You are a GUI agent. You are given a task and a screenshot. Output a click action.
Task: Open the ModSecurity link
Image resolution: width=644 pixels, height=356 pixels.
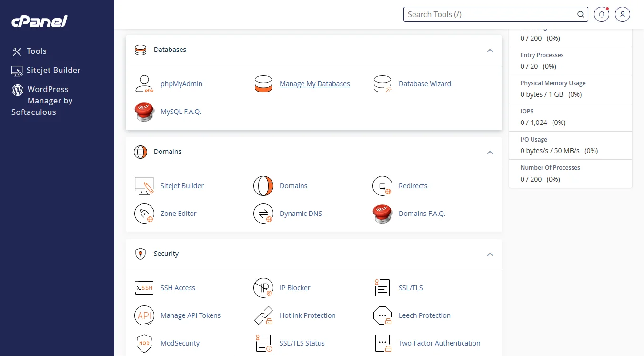[x=180, y=343]
